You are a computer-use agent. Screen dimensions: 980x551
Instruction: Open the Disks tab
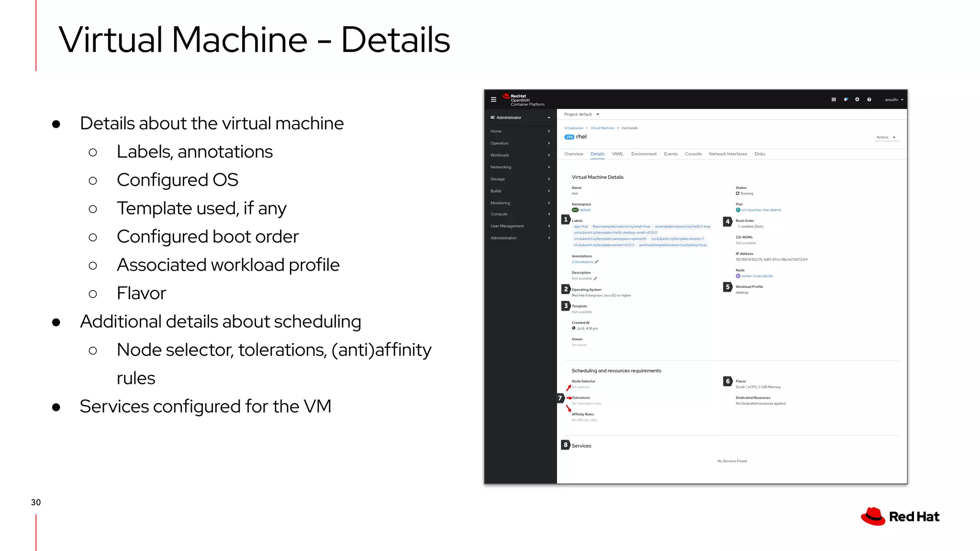tap(759, 154)
